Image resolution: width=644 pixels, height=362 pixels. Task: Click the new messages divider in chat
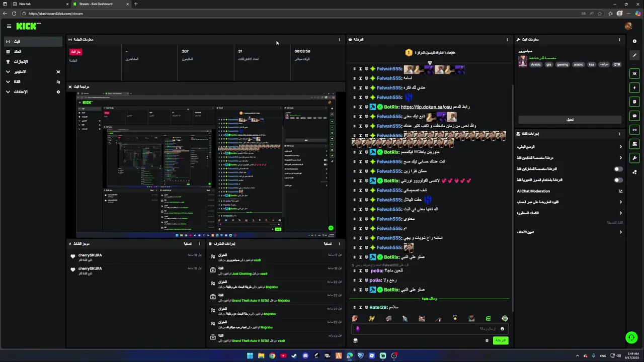(430, 299)
